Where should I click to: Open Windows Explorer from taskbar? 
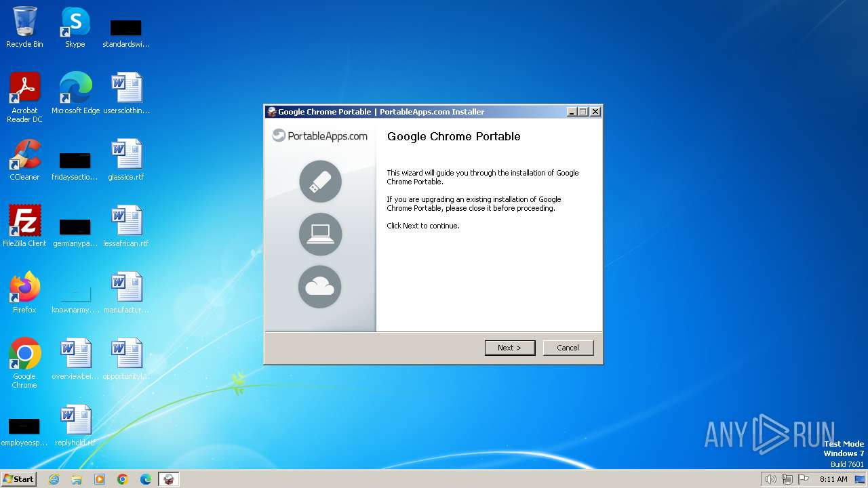[x=77, y=479]
